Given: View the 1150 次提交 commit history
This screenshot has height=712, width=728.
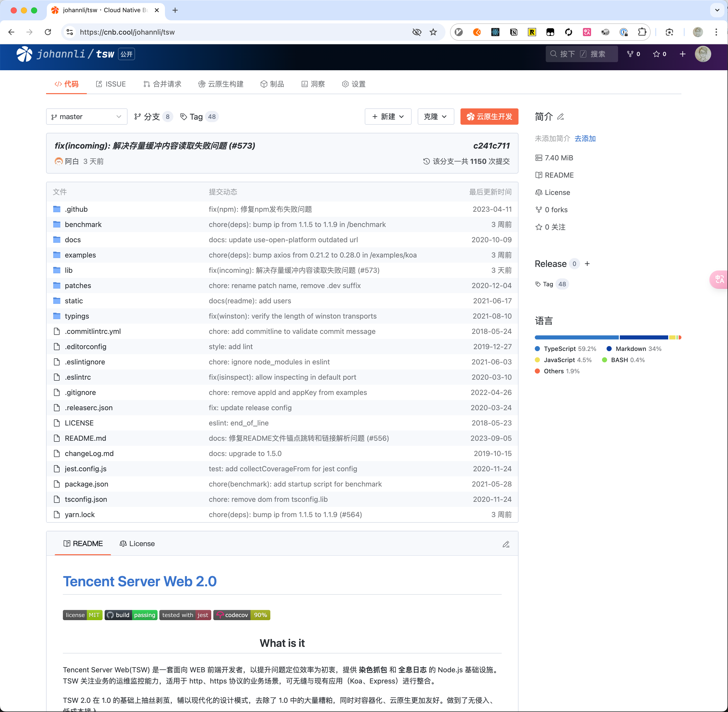Looking at the screenshot, I should tap(467, 161).
